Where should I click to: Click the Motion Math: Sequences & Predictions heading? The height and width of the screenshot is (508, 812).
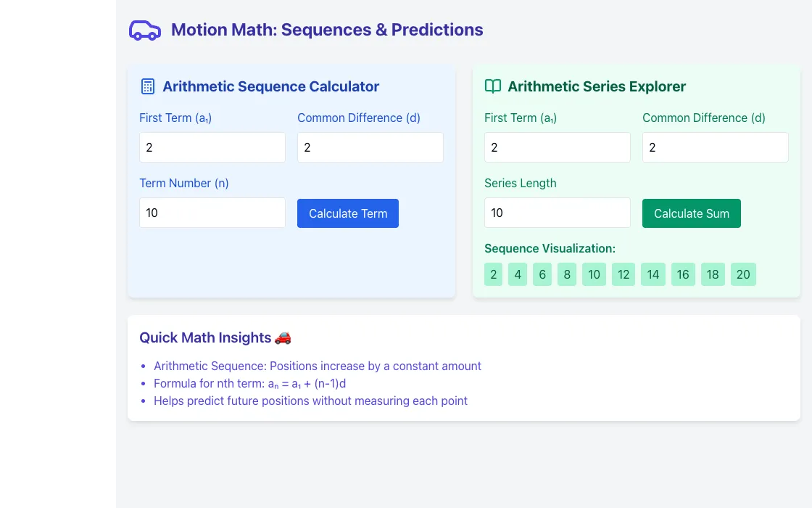(x=327, y=30)
